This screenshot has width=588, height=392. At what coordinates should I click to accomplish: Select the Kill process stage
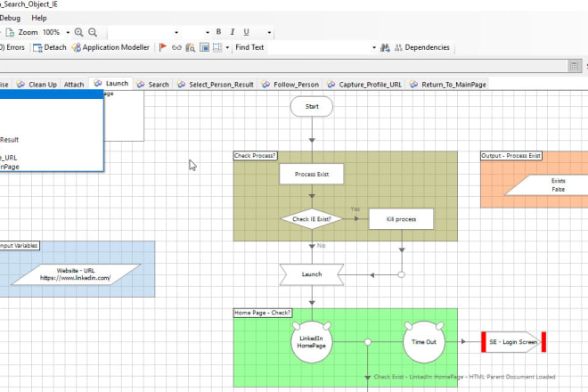click(400, 219)
